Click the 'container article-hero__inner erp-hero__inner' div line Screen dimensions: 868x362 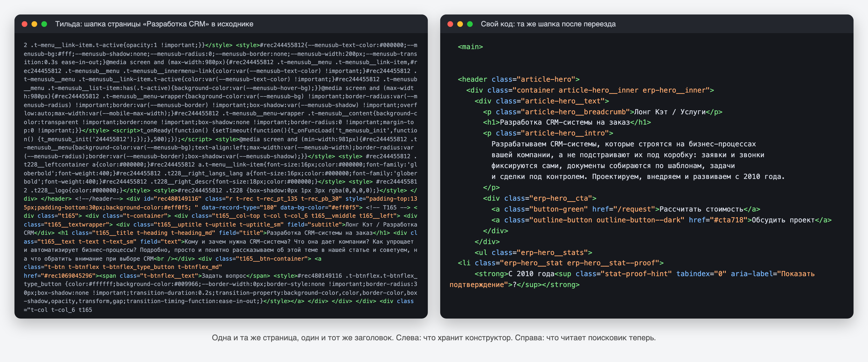click(x=590, y=90)
